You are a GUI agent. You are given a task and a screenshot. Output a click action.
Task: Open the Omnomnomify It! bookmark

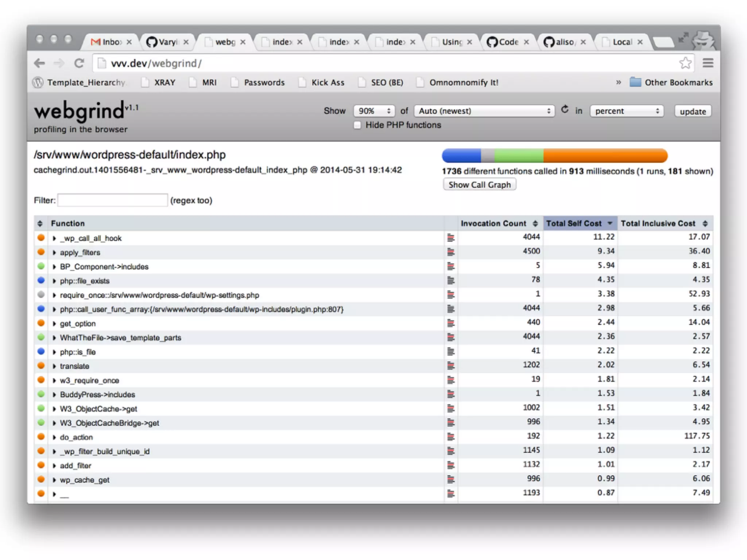tap(458, 82)
